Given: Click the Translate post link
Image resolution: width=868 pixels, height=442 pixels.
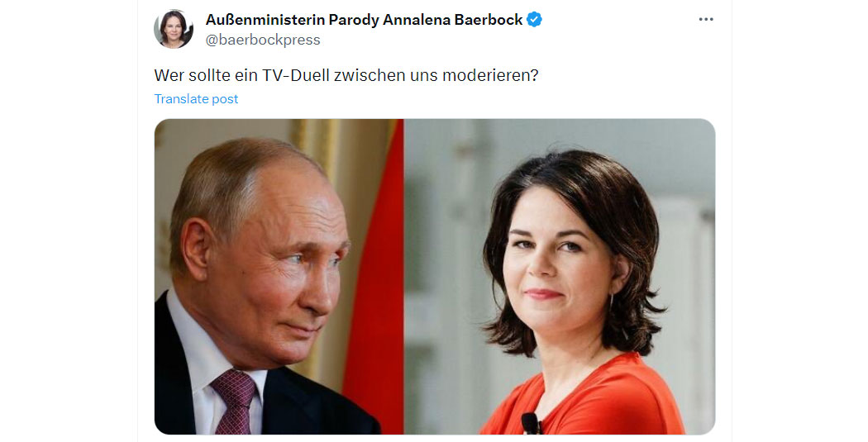Looking at the screenshot, I should click(196, 99).
